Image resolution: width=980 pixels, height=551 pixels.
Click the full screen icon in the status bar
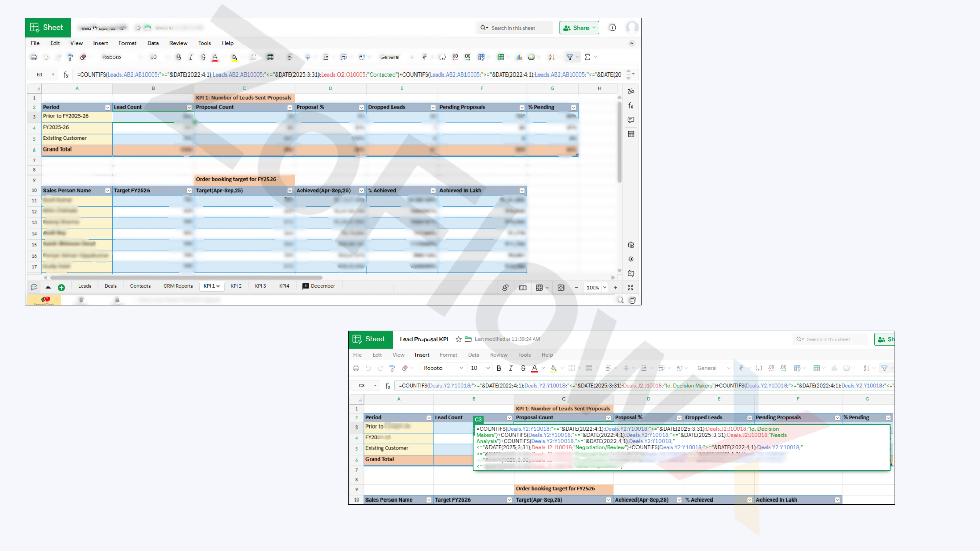630,288
